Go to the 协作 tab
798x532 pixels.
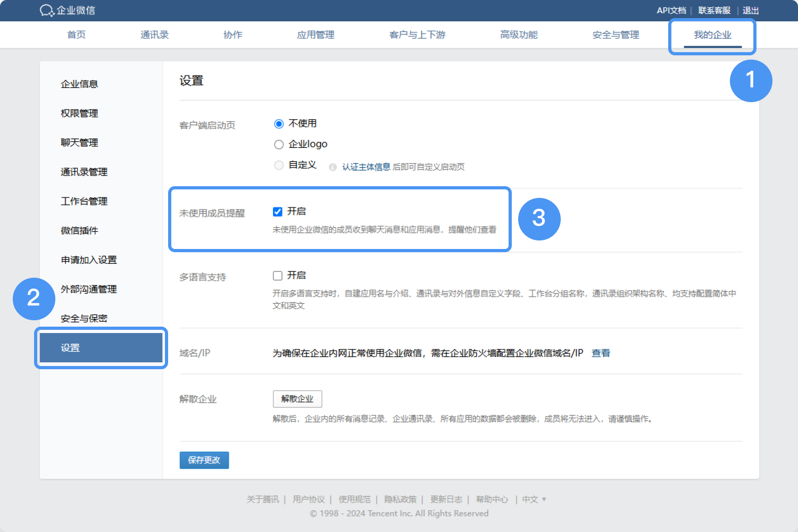(232, 35)
